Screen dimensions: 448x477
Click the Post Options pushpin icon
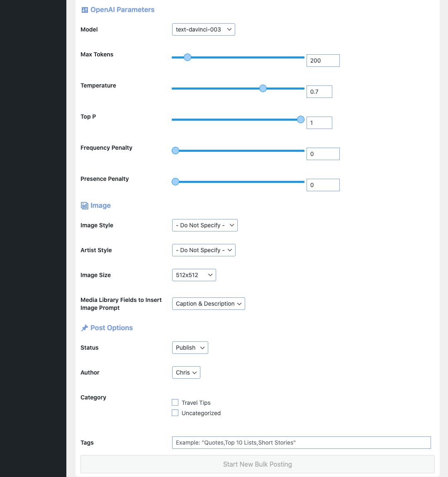(85, 328)
